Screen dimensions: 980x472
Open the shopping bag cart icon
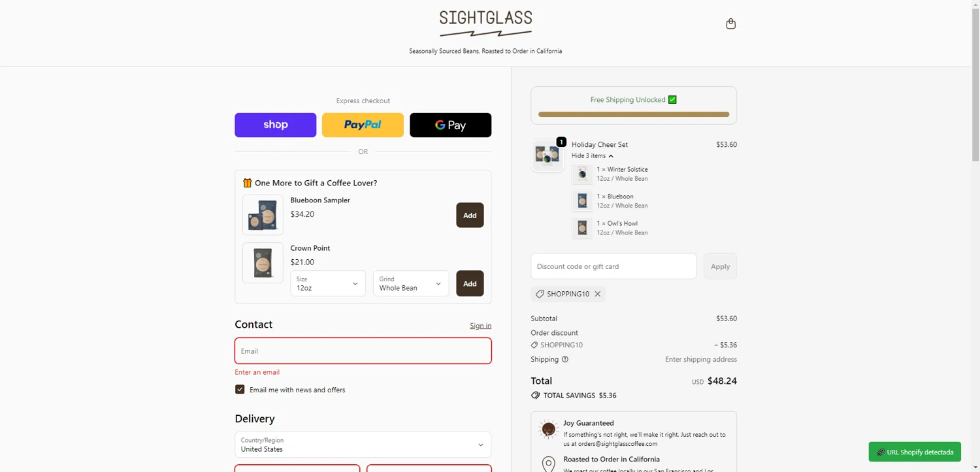tap(730, 24)
